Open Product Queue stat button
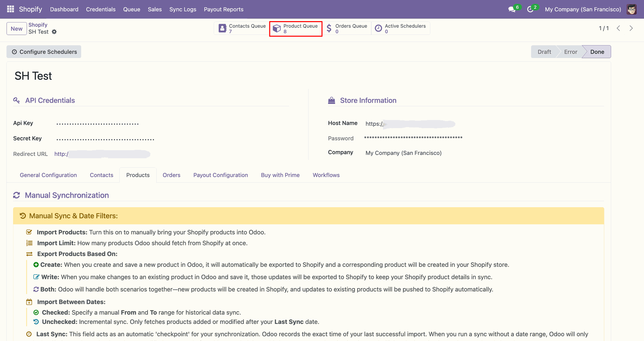Screen dimensions: 644x341 pyautogui.click(x=296, y=29)
